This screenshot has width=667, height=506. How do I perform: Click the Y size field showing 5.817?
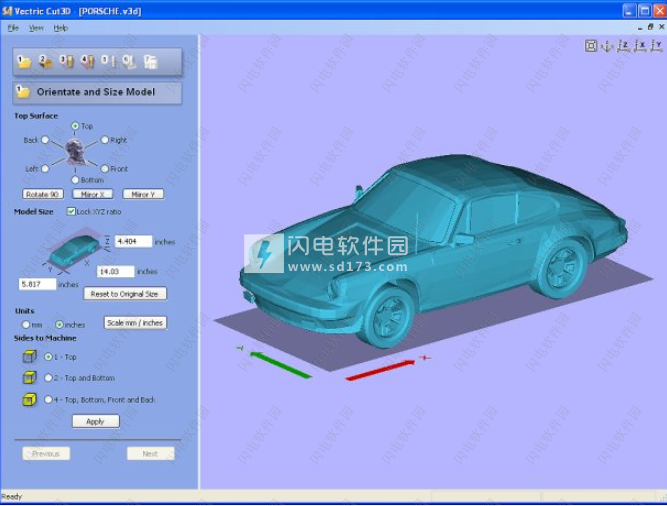37,284
